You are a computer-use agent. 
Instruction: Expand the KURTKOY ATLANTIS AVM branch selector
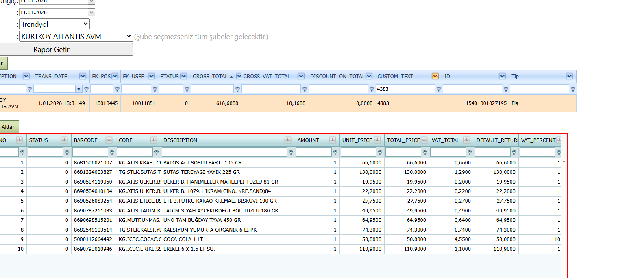click(76, 36)
